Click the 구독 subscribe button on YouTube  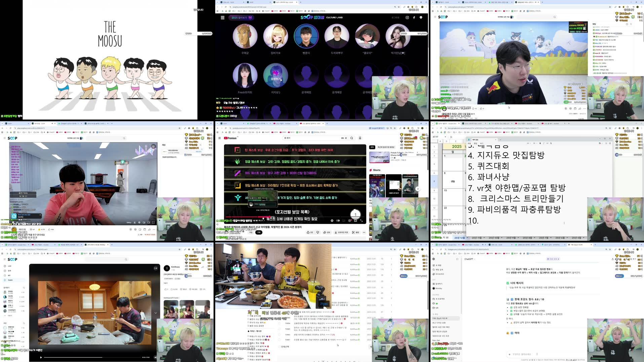259,232
